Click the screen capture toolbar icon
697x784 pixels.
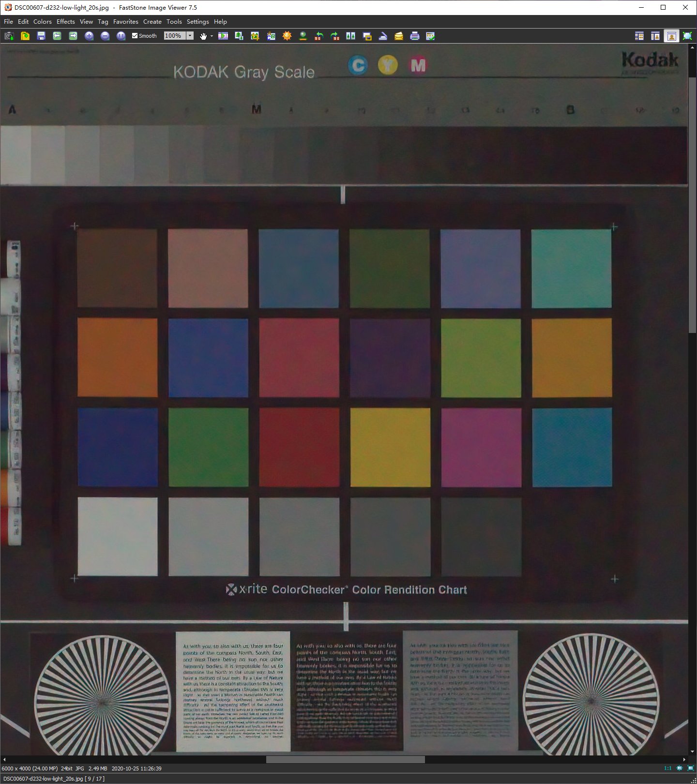[367, 36]
